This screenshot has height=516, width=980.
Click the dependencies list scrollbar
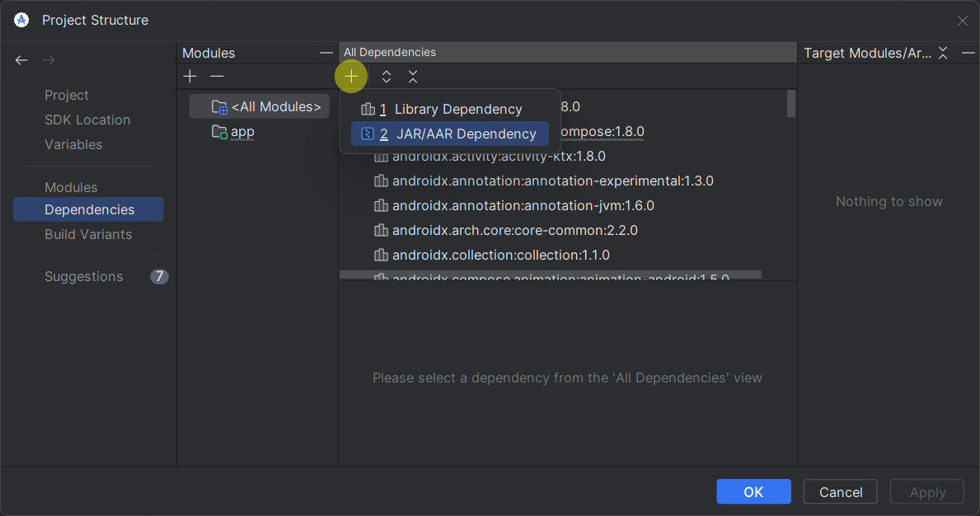[x=790, y=103]
